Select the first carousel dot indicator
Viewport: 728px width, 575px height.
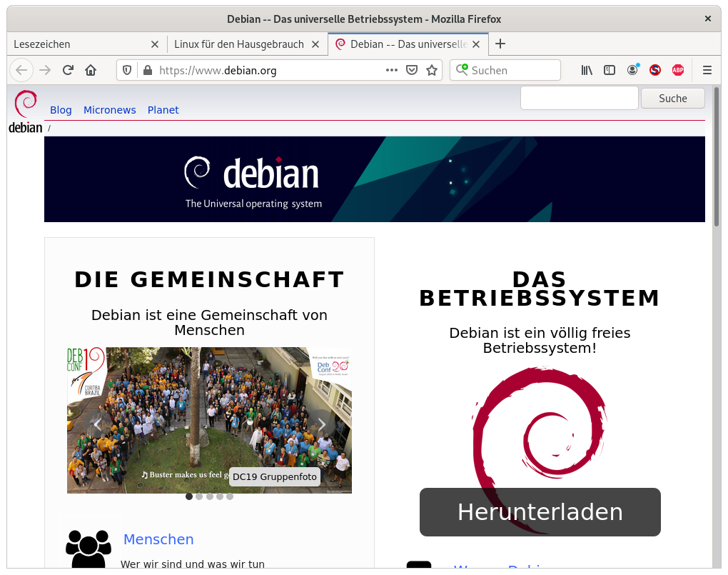tap(189, 496)
